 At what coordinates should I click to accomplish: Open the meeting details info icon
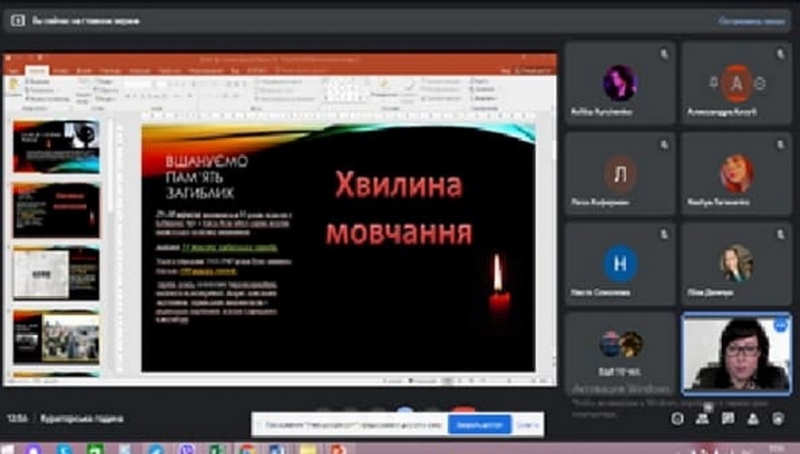coord(677,419)
